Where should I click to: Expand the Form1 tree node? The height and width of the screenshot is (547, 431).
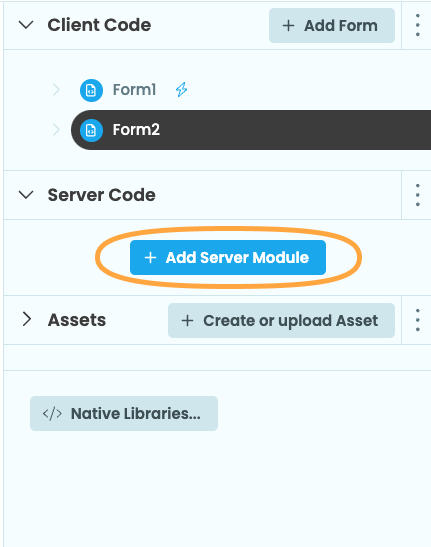[x=56, y=90]
